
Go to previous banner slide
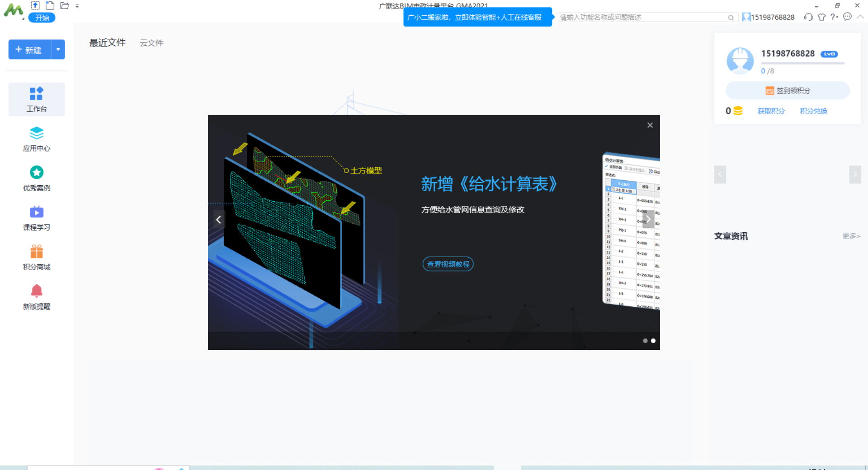[219, 220]
